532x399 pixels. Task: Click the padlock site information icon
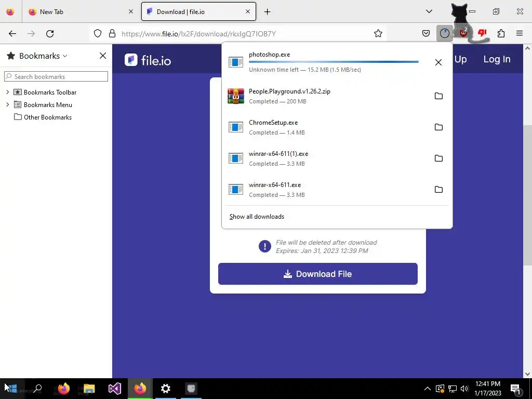112,34
